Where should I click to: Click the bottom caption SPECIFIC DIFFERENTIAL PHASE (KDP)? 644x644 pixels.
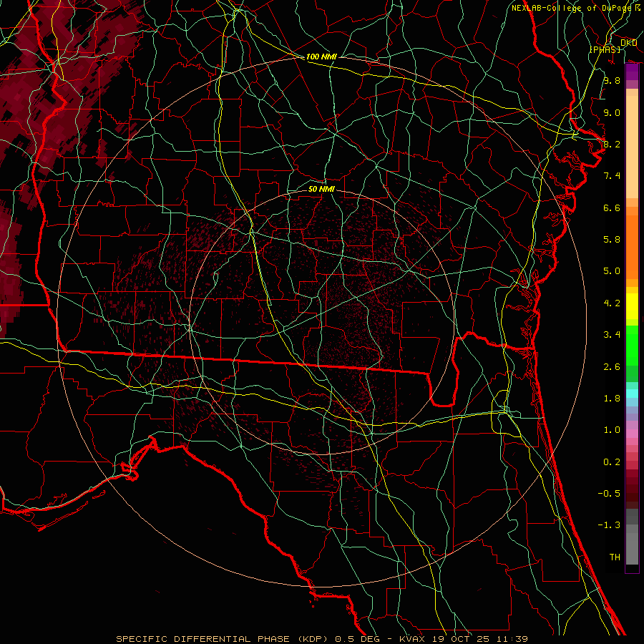(224, 639)
